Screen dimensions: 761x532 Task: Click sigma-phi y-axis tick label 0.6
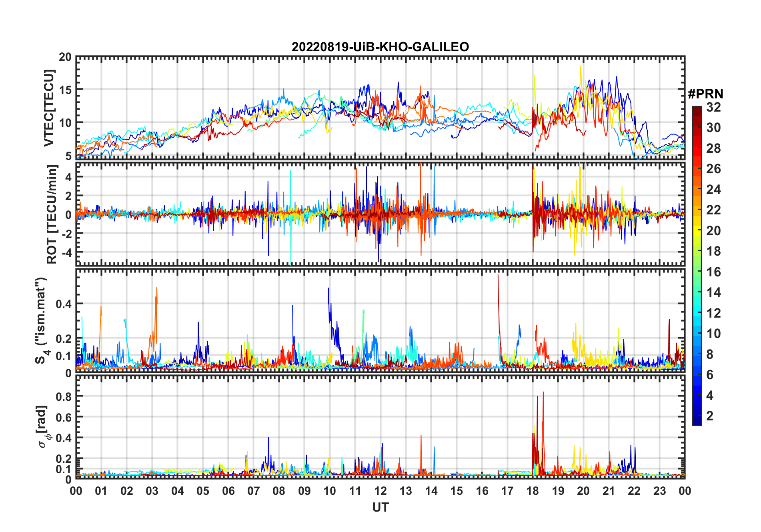click(64, 417)
